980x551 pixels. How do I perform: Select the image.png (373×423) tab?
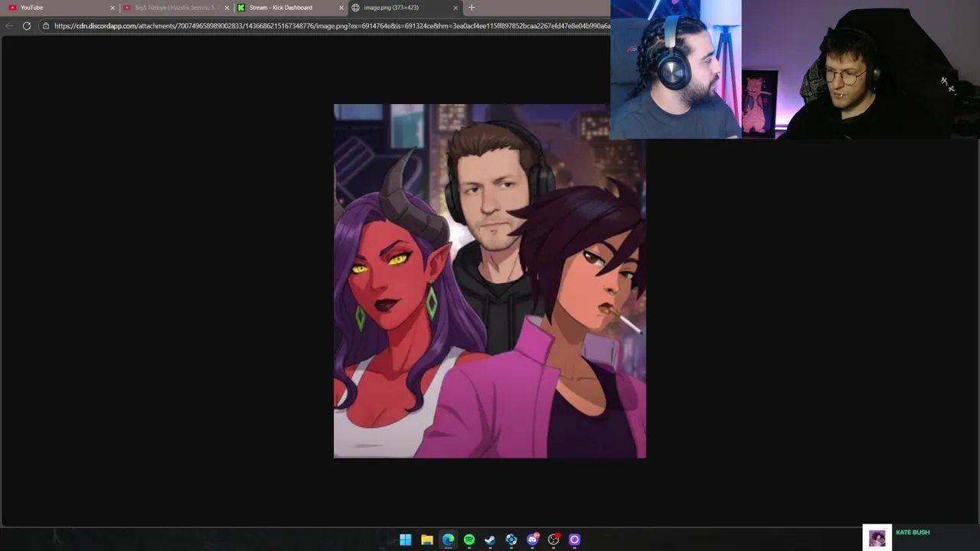coord(405,8)
